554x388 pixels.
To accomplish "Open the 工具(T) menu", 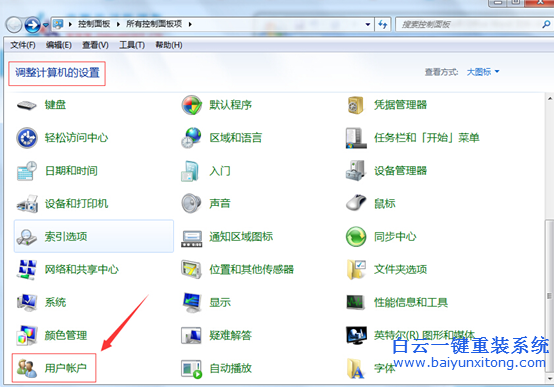I will 132,45.
